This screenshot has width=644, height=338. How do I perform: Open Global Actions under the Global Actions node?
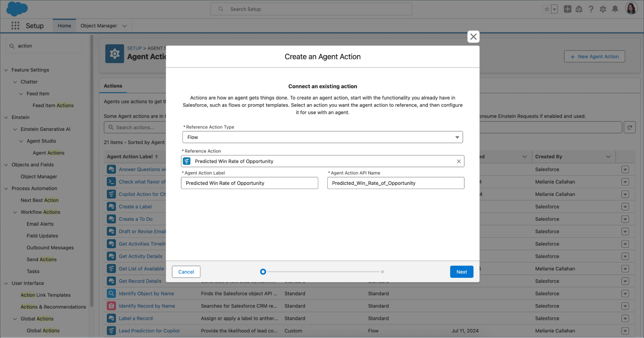pos(43,331)
